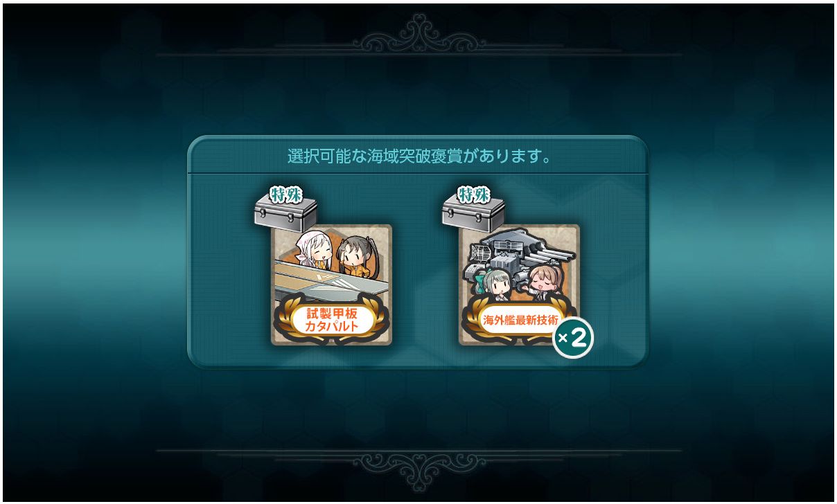Click the 海外艦最新技術 name ribbon
The width and height of the screenshot is (837, 504).
[520, 319]
